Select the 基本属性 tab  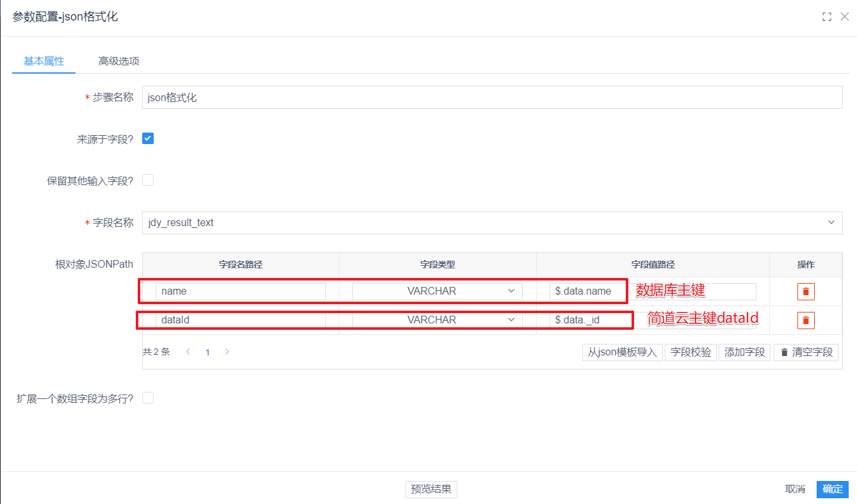[44, 61]
